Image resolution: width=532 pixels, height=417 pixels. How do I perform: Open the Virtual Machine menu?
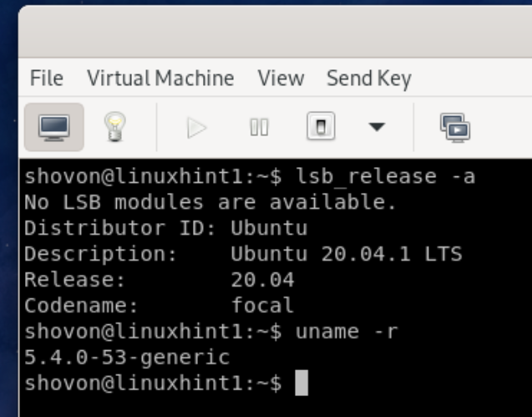coord(160,79)
